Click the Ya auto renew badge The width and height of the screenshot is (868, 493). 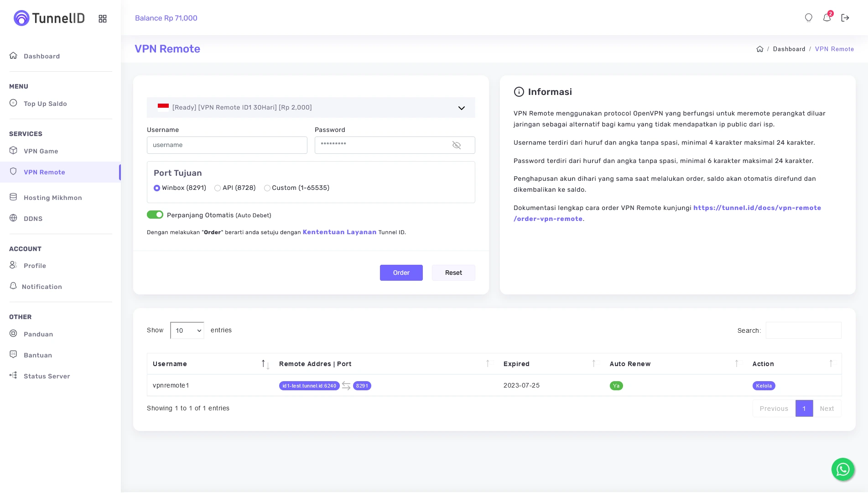coord(616,386)
